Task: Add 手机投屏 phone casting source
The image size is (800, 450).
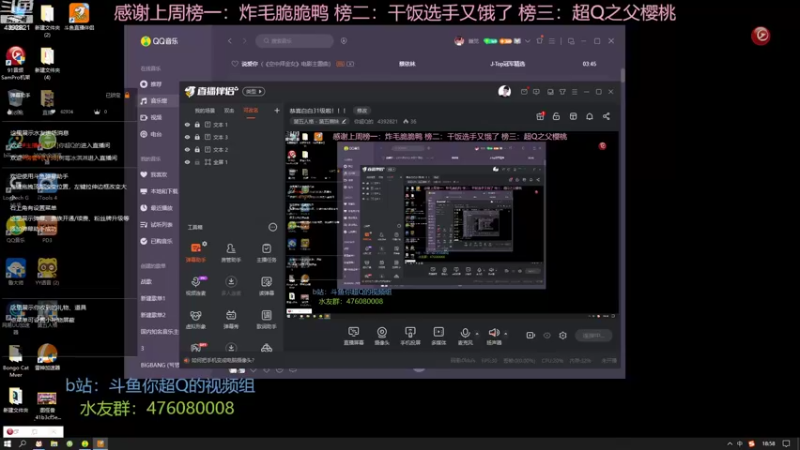Action: pyautogui.click(x=410, y=336)
